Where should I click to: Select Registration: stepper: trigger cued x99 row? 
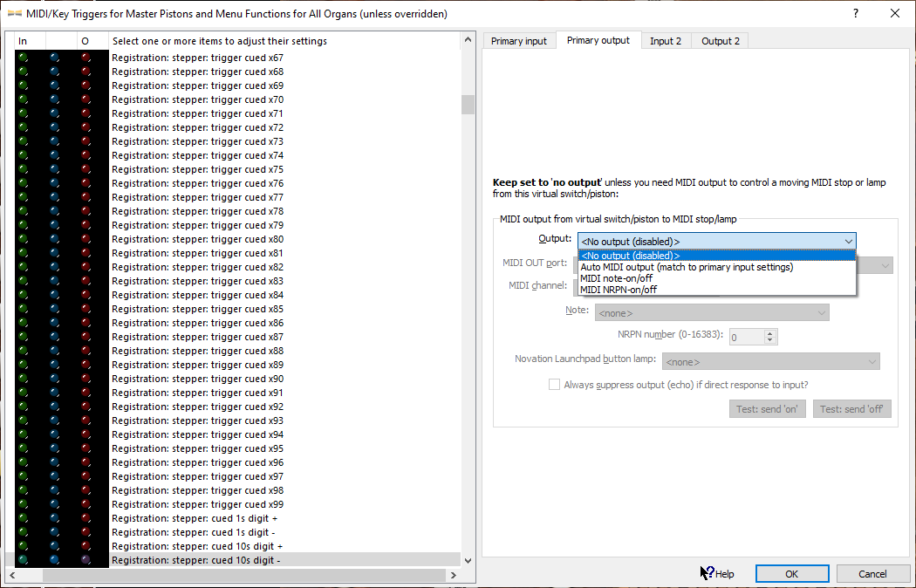197,504
